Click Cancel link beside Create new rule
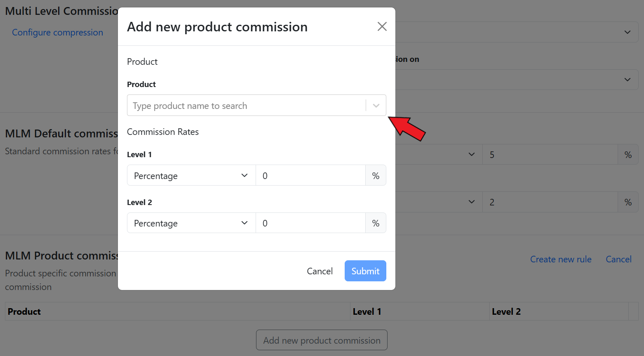 [x=618, y=259]
